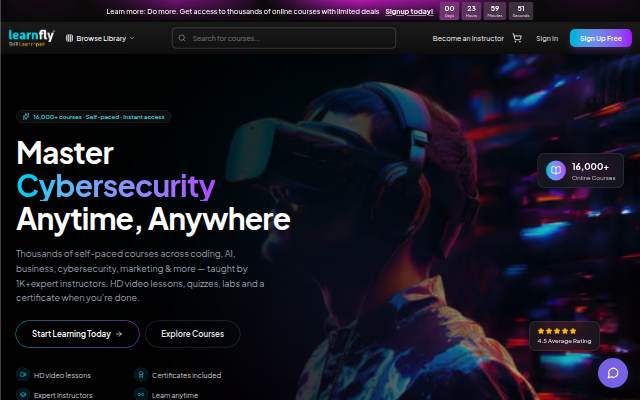Click the Learn anytime label
Image resolution: width=640 pixels, height=400 pixels.
coord(175,395)
